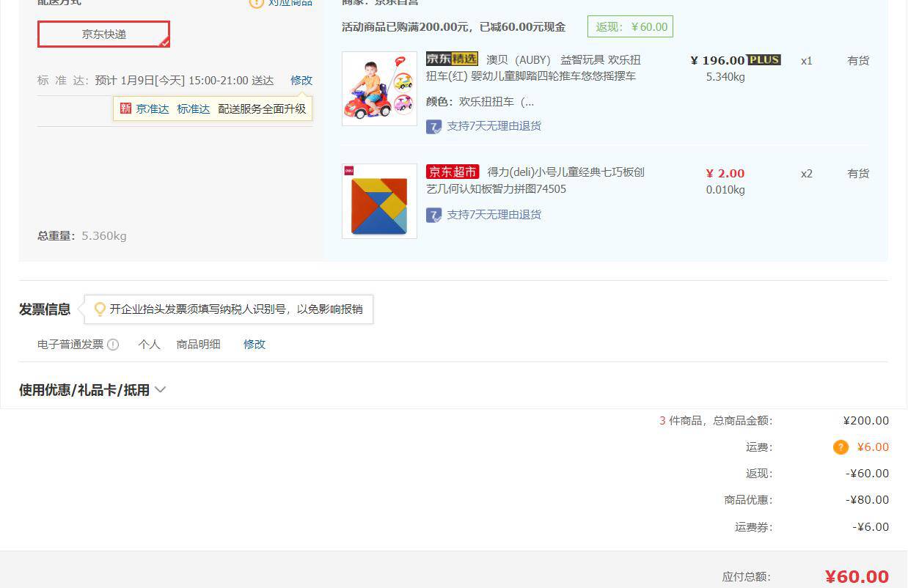Click 新 badge in delivery upgrade notice
Viewport: 908px width, 588px height.
coord(126,109)
